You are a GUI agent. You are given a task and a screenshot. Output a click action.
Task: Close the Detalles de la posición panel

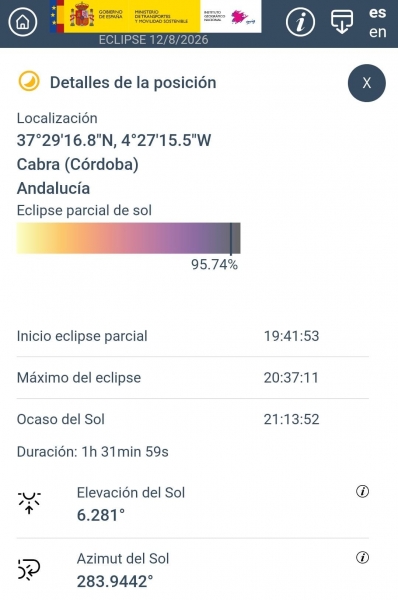367,83
